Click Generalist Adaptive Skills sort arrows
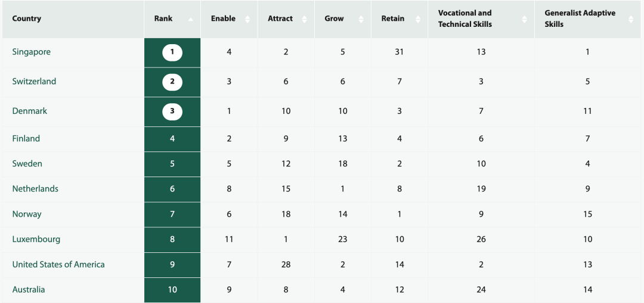The image size is (644, 303). pos(631,19)
